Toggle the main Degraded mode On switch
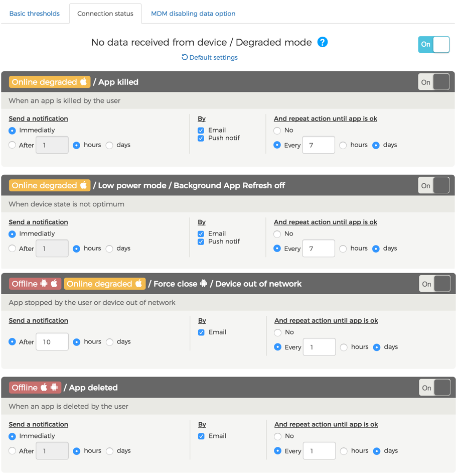The height and width of the screenshot is (476, 458). pyautogui.click(x=434, y=44)
